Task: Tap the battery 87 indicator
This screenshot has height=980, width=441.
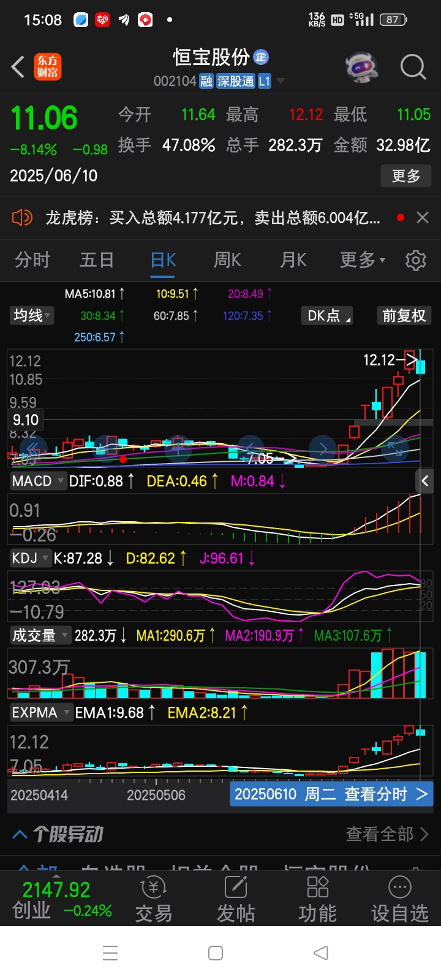Action: [x=393, y=20]
